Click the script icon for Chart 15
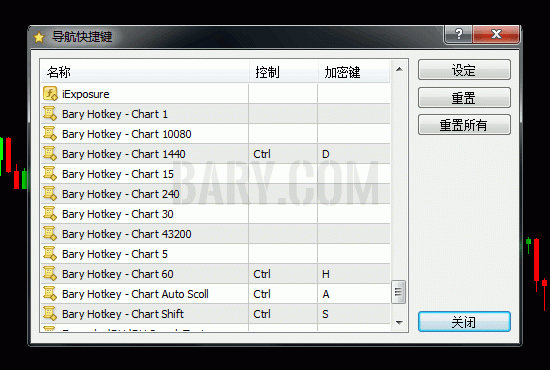The height and width of the screenshot is (370, 550). 50,174
